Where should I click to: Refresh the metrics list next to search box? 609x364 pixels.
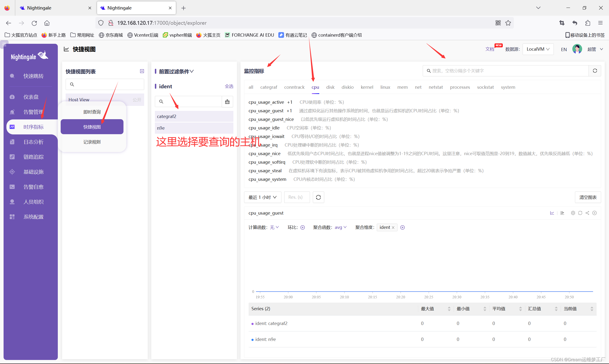pyautogui.click(x=595, y=71)
